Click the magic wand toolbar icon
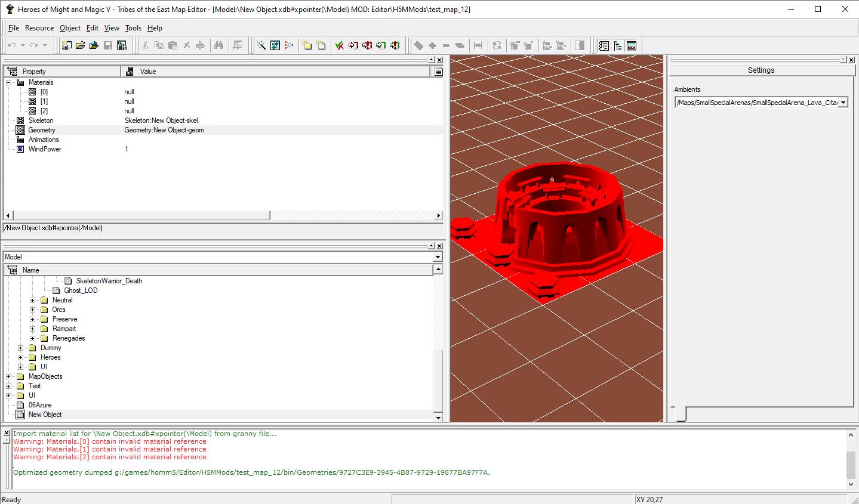 point(261,45)
